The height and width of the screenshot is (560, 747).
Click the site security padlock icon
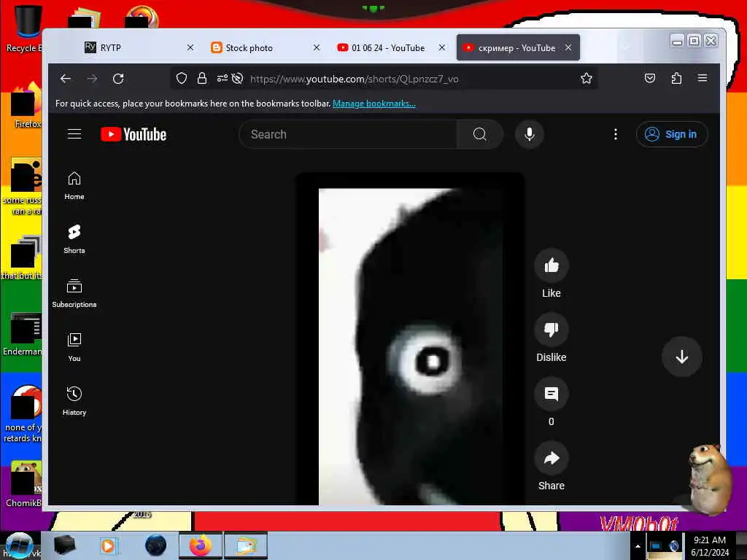tap(202, 79)
